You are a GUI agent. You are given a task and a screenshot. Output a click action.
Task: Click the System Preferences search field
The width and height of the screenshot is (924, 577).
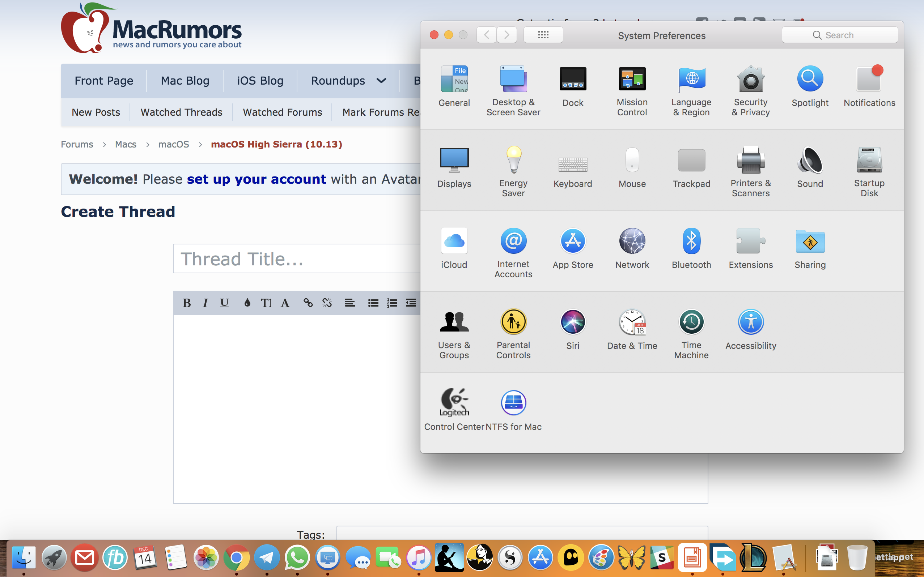[840, 35]
